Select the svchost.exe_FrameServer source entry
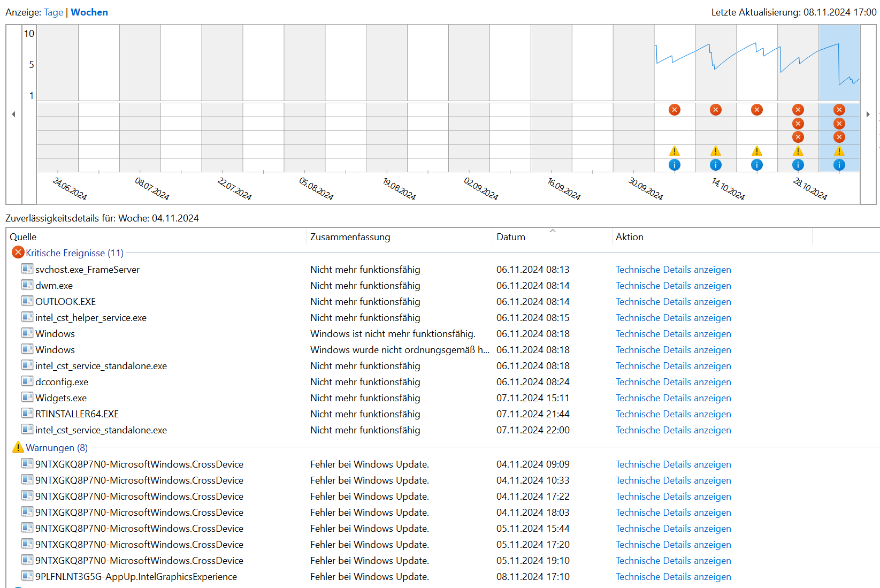The height and width of the screenshot is (588, 880). click(x=87, y=270)
